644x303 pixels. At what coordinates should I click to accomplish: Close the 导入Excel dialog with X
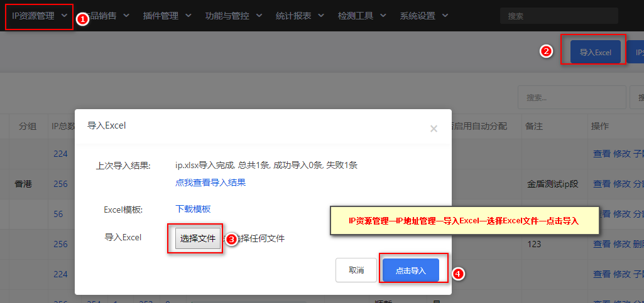(x=434, y=129)
